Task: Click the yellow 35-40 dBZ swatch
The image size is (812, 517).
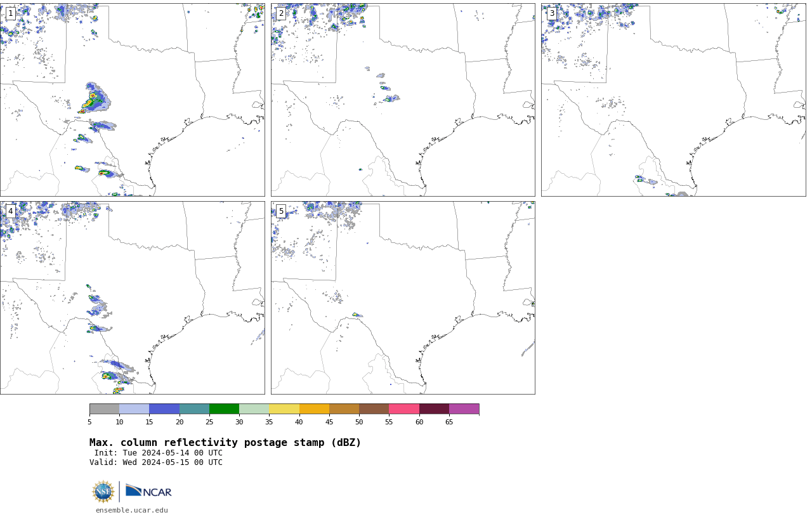Action: [x=284, y=409]
